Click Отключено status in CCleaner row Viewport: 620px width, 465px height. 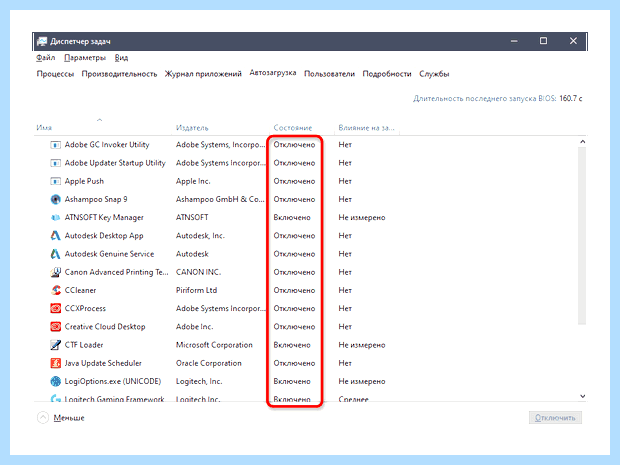(294, 290)
